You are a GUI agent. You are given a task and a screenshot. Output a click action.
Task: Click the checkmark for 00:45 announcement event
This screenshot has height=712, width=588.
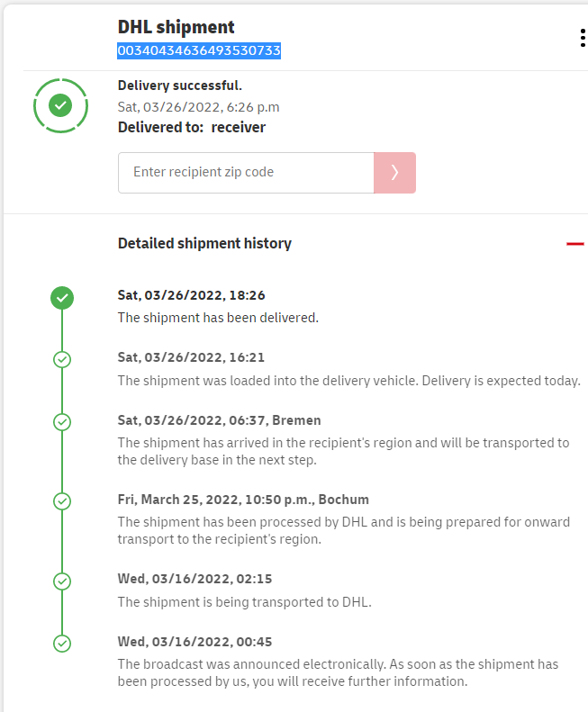click(x=62, y=644)
